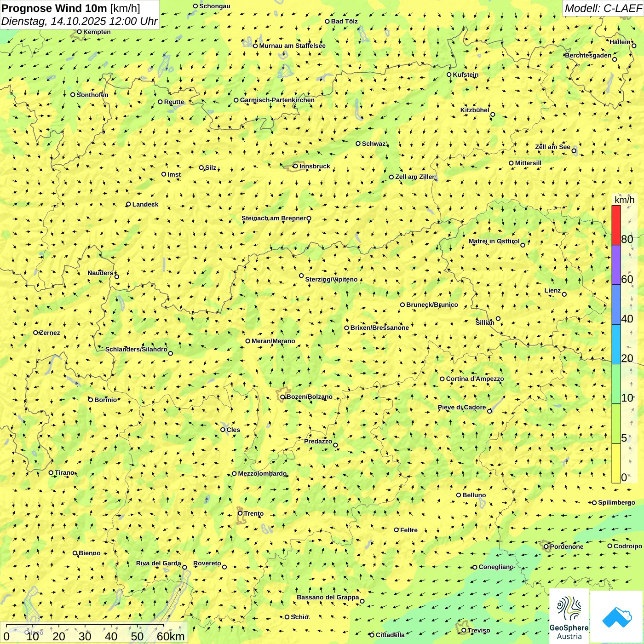Click the 'Modell: C-LAEF' label

603,8
